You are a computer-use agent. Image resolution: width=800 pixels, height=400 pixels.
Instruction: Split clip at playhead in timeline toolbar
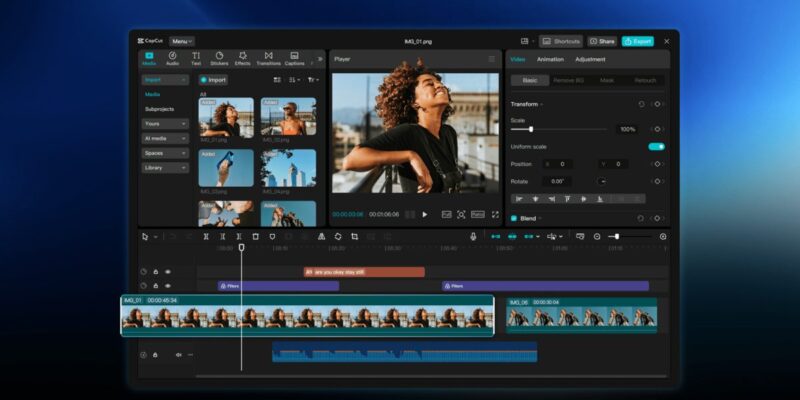point(206,237)
